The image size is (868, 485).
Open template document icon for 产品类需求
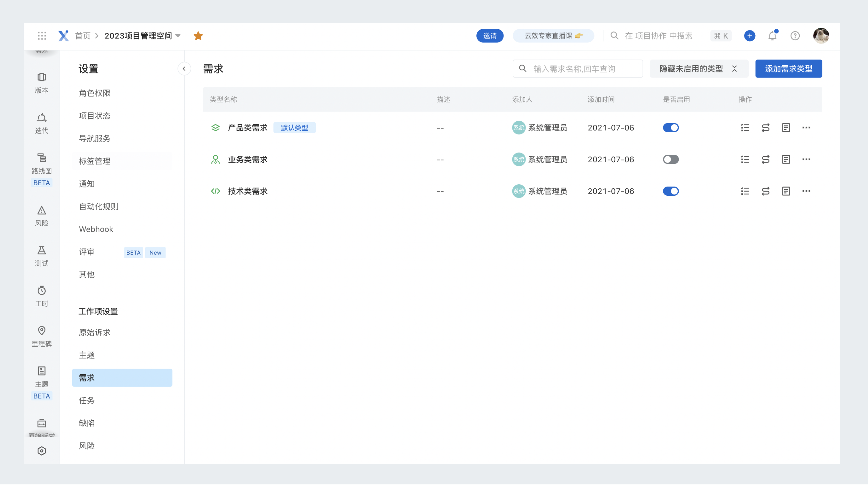click(x=786, y=128)
